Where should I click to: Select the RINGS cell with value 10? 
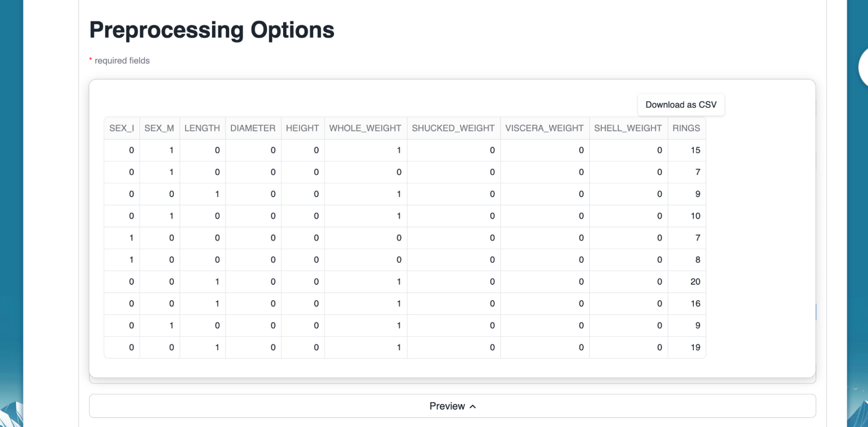click(695, 216)
